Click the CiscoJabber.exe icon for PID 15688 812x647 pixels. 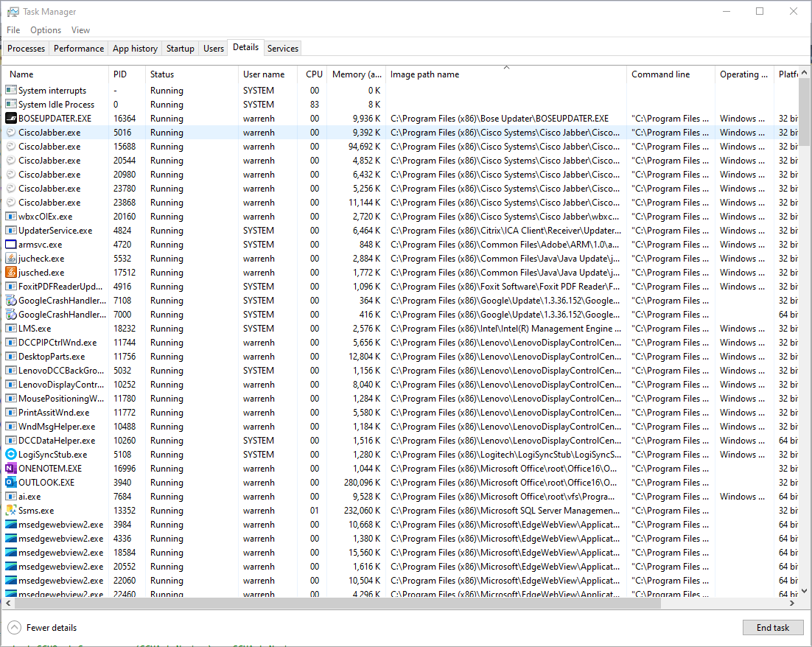coord(11,146)
